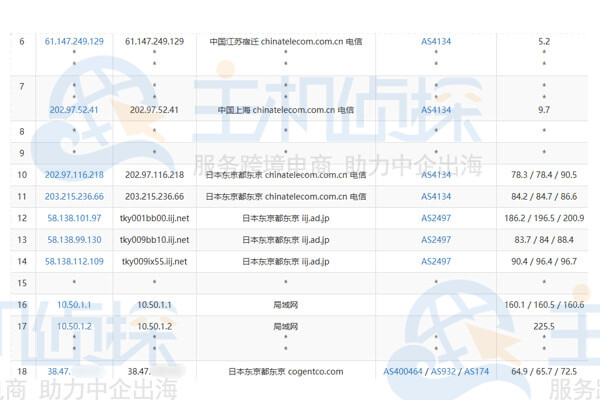The width and height of the screenshot is (600, 400).
Task: Open the blue 10.50.1.1 IP link in hop 16
Action: click(75, 305)
